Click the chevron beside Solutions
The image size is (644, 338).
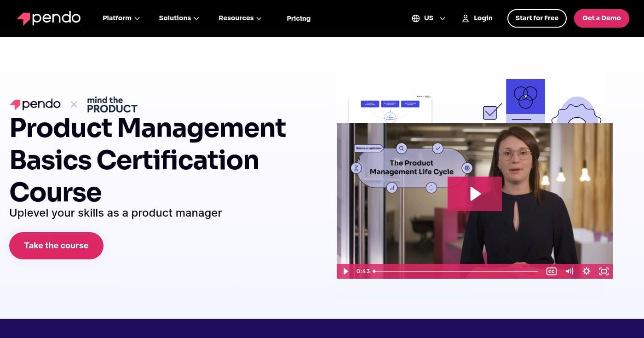pos(196,18)
